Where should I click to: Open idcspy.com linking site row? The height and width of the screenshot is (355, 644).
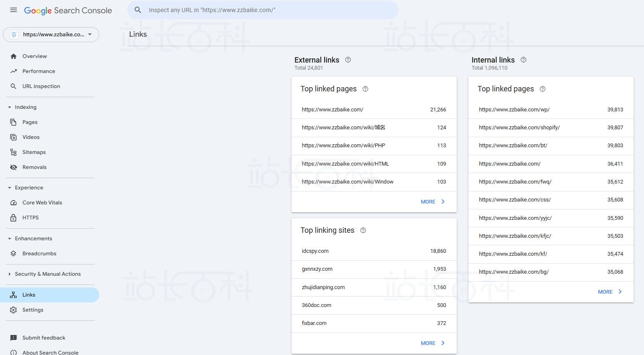pos(374,251)
